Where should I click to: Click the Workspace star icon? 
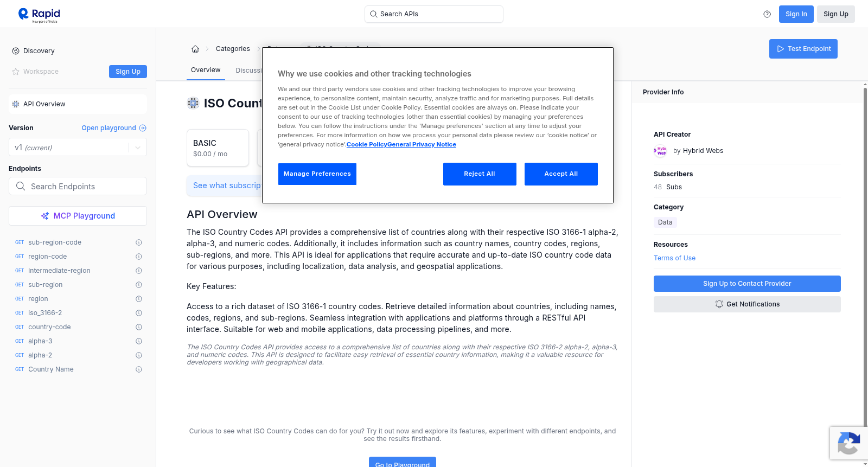pyautogui.click(x=16, y=72)
